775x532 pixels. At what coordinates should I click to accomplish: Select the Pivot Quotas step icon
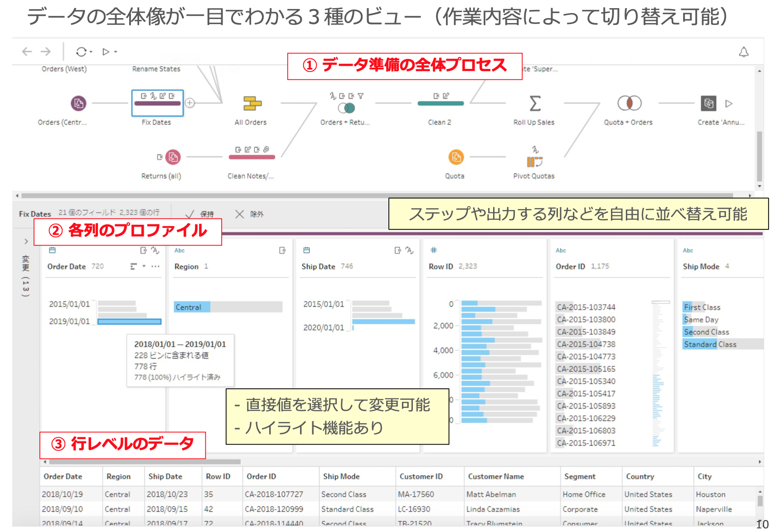pyautogui.click(x=535, y=162)
